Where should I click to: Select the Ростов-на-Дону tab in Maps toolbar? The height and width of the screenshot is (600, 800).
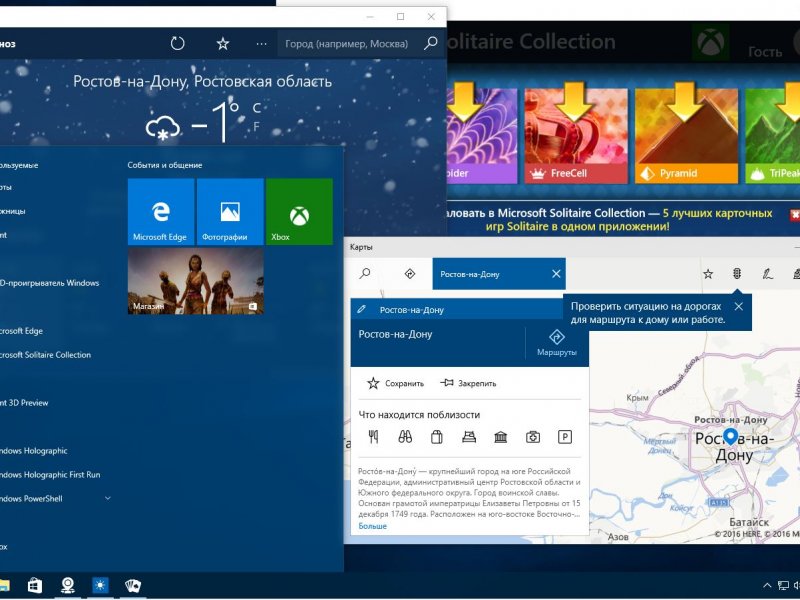tap(490, 274)
